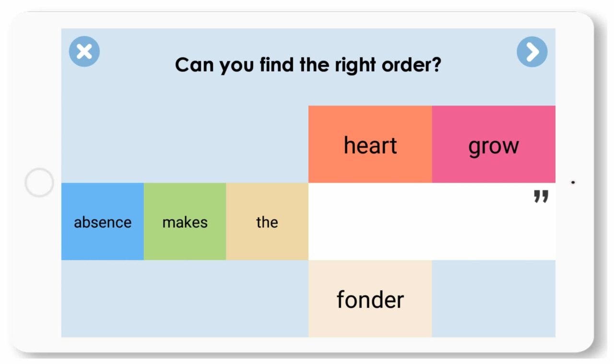Pick the pink "grow" word tile
614x364 pixels.
(494, 144)
